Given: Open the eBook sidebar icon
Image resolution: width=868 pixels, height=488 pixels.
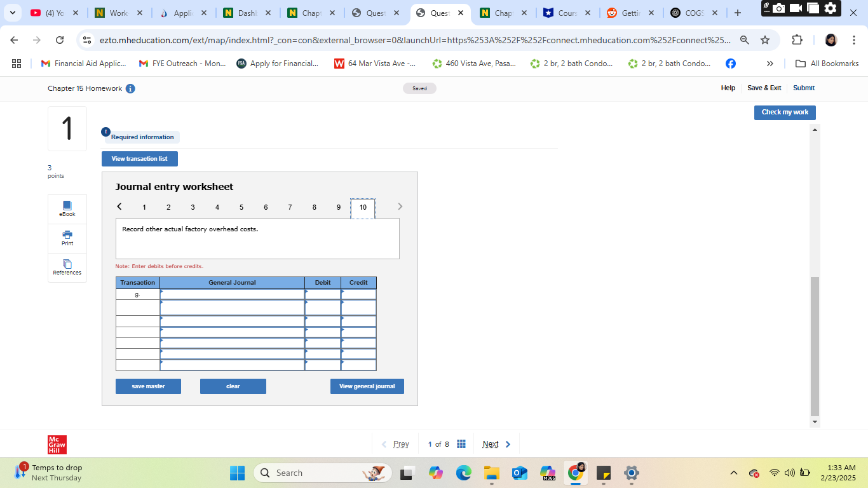Looking at the screenshot, I should point(67,209).
